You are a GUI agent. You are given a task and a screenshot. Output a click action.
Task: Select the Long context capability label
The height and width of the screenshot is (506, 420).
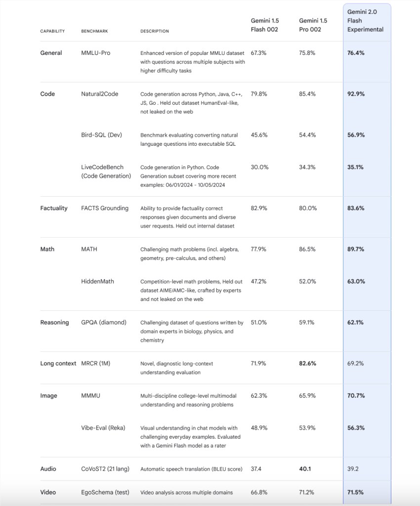pyautogui.click(x=58, y=363)
